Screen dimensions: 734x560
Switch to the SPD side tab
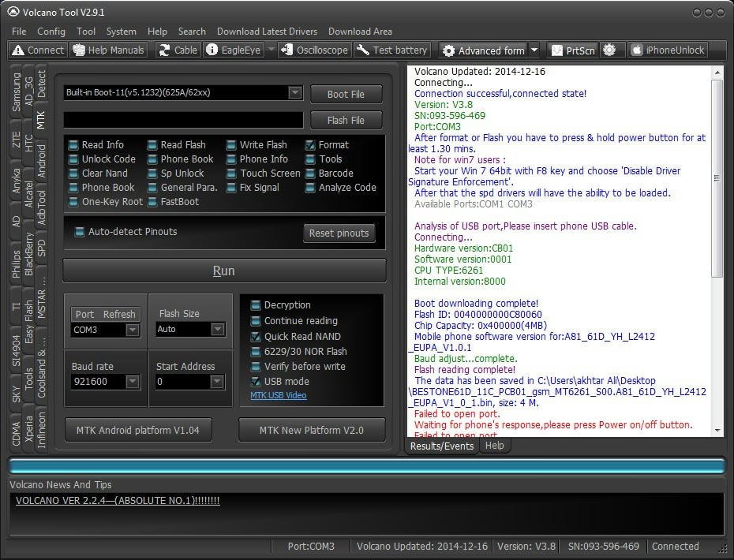pyautogui.click(x=41, y=248)
